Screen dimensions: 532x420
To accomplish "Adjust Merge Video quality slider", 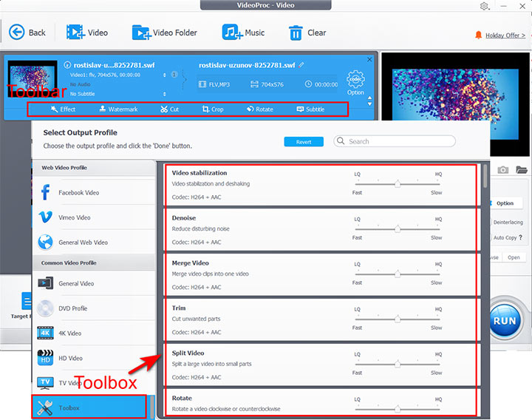I will click(x=398, y=274).
